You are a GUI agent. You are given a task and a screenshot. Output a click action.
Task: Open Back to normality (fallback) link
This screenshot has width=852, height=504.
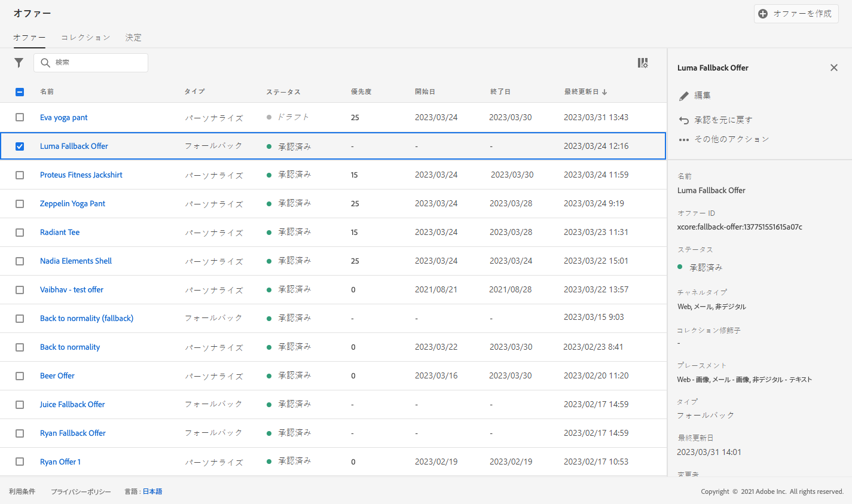[x=87, y=319]
